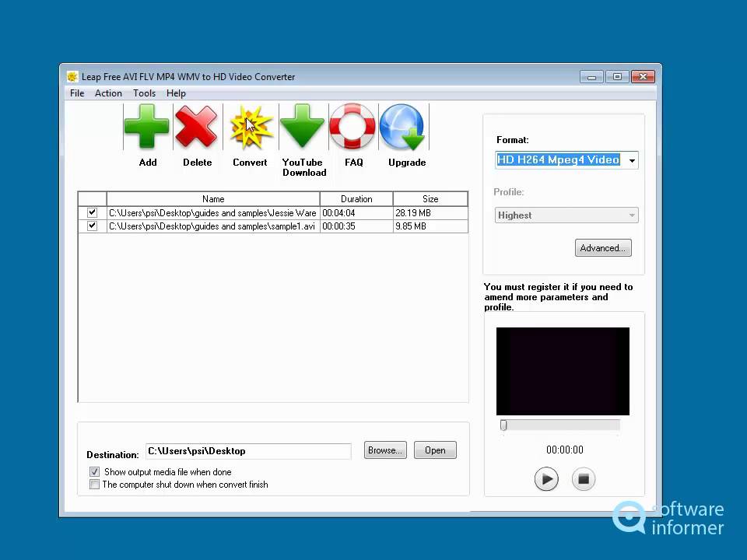
Task: Click Browse... to choose destination folder
Action: [x=385, y=450]
